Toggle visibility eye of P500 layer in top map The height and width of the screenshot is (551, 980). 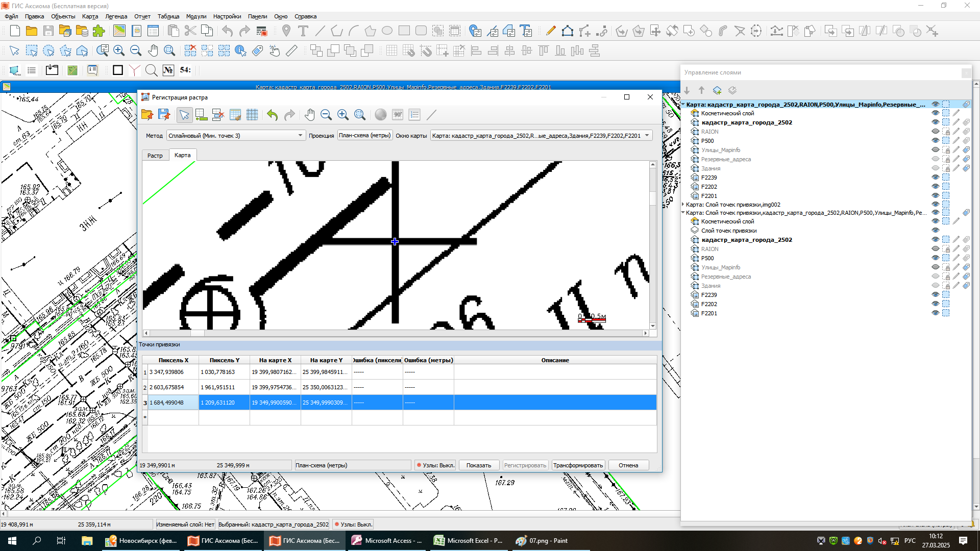(x=935, y=141)
